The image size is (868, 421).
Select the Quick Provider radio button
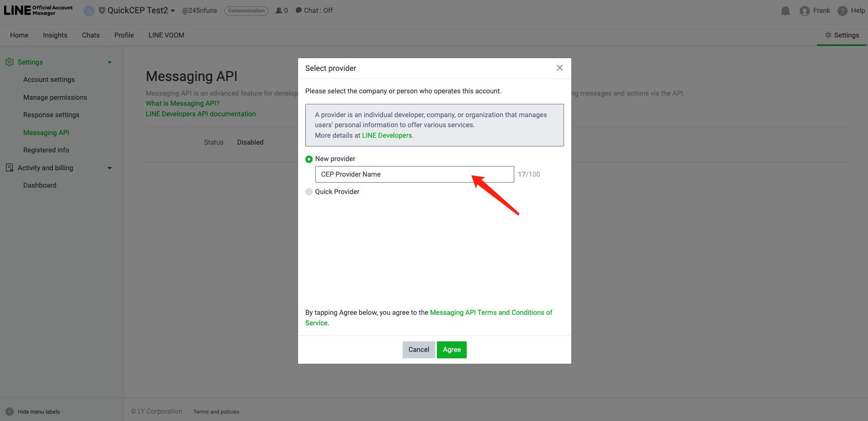click(309, 192)
